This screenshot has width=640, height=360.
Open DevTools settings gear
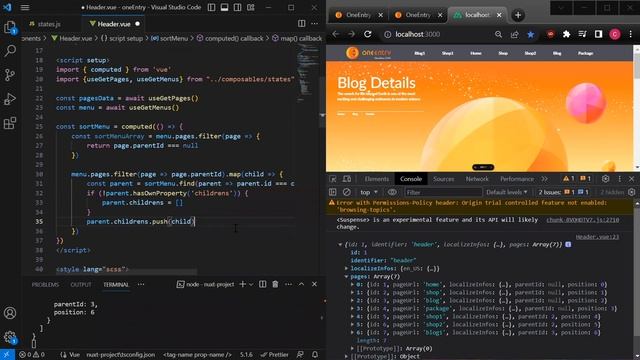coord(605,179)
